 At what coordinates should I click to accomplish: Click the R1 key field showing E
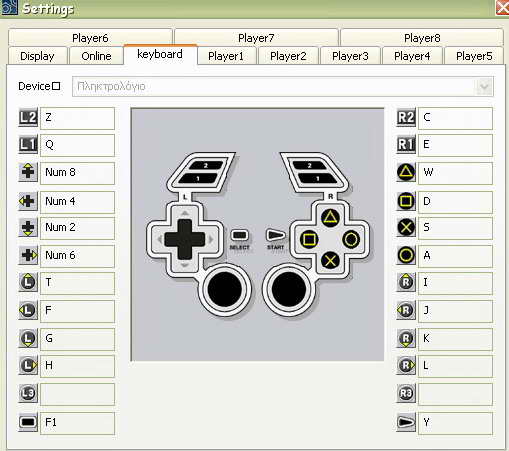(455, 145)
